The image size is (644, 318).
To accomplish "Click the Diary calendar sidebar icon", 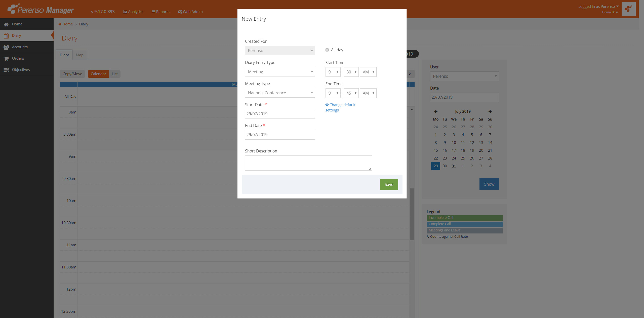I will click(x=6, y=36).
